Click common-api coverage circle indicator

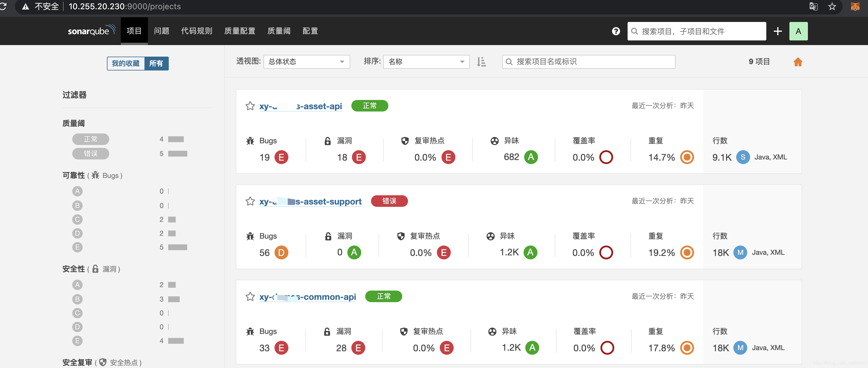pos(607,348)
